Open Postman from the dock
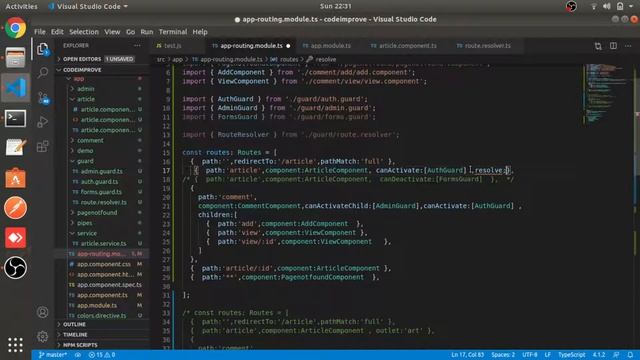This screenshot has height=360, width=640. click(x=16, y=208)
